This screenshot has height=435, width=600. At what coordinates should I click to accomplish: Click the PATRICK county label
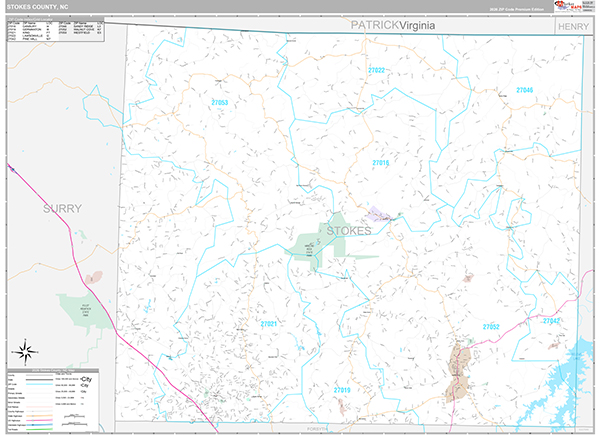point(375,25)
